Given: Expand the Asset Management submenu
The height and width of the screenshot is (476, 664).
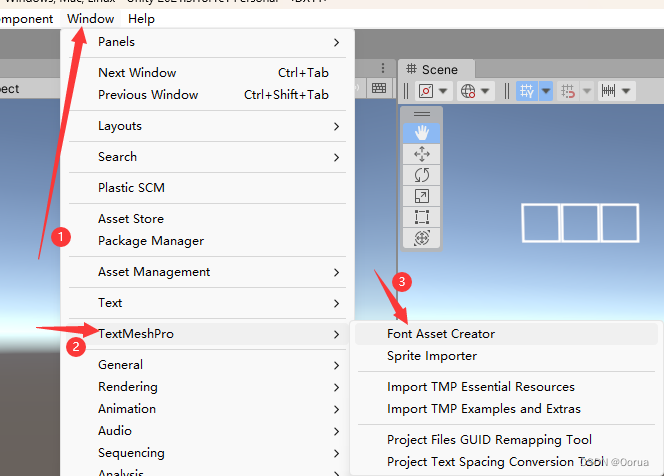Looking at the screenshot, I should (208, 272).
